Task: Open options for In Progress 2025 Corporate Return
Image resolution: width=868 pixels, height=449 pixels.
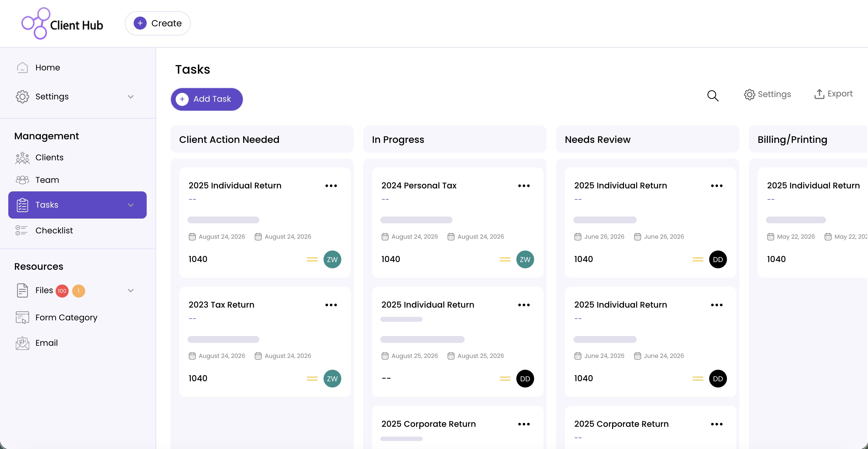Action: pyautogui.click(x=524, y=424)
